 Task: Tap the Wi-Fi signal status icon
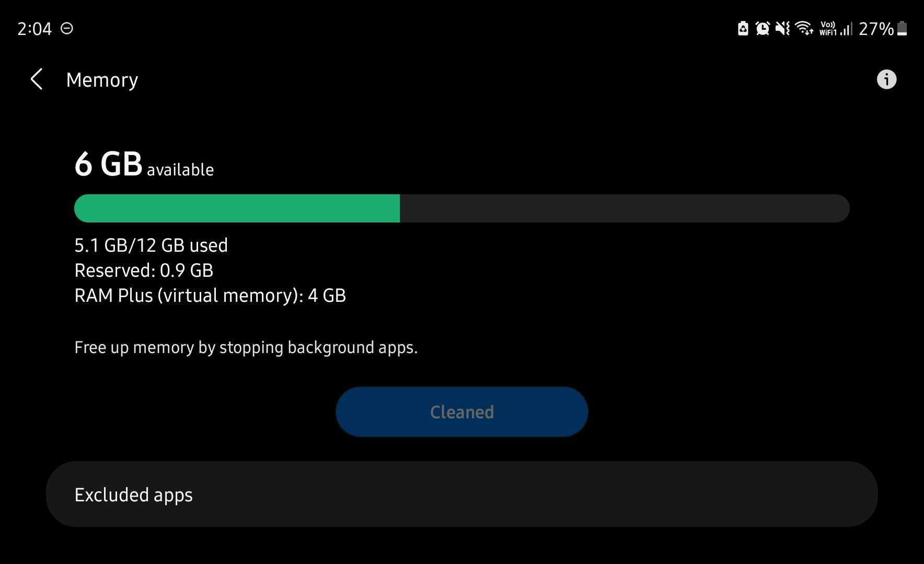[804, 28]
